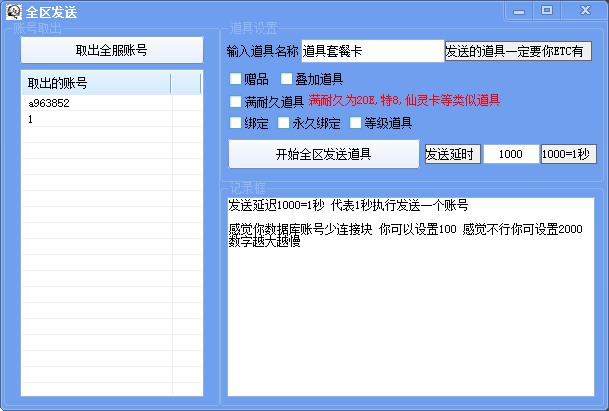Maximize the 全区发送 window
609x411 pixels.
546,10
